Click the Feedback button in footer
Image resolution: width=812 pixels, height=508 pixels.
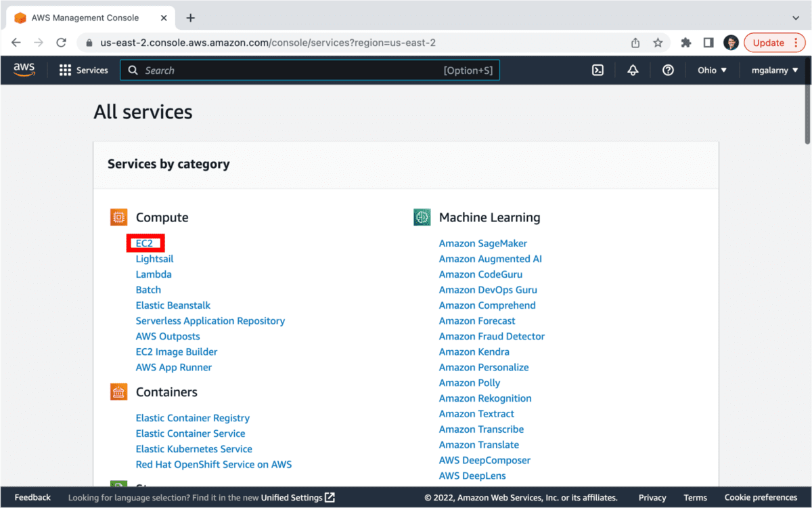click(32, 497)
